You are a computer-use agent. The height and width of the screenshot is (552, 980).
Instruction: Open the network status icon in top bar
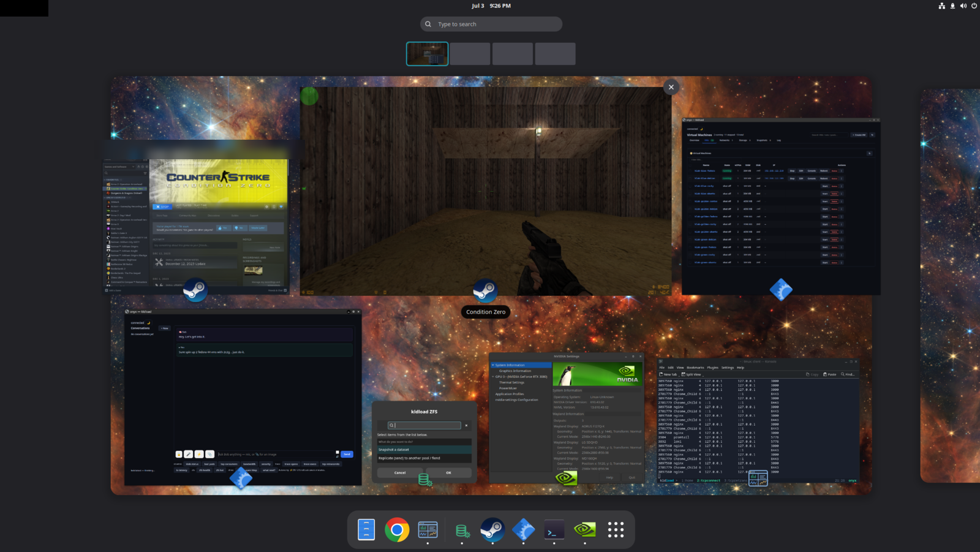pos(942,6)
